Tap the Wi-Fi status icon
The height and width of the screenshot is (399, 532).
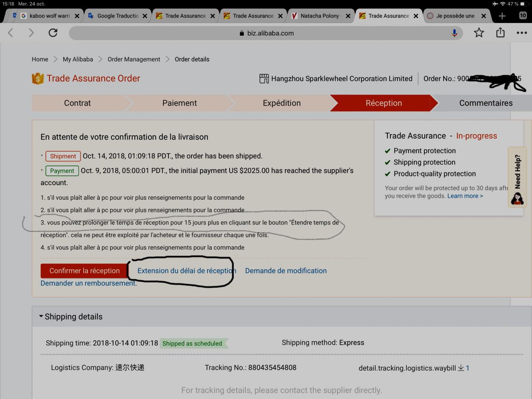(x=503, y=4)
